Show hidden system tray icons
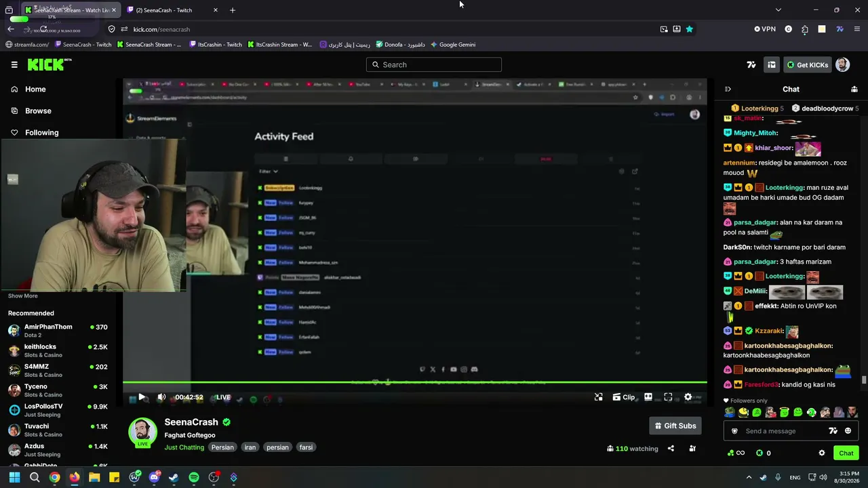The height and width of the screenshot is (488, 868). (x=749, y=477)
